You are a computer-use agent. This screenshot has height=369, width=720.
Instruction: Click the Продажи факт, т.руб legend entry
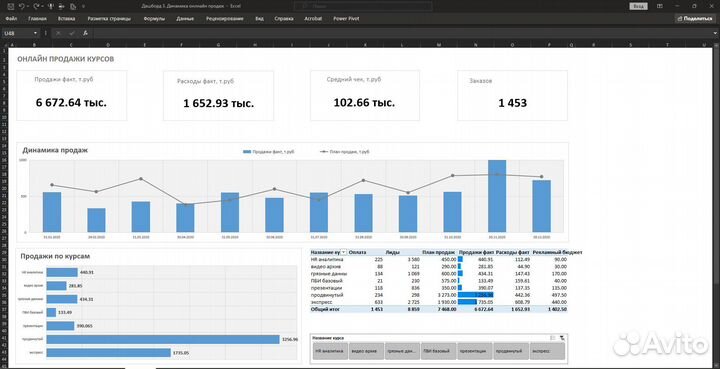click(x=269, y=151)
